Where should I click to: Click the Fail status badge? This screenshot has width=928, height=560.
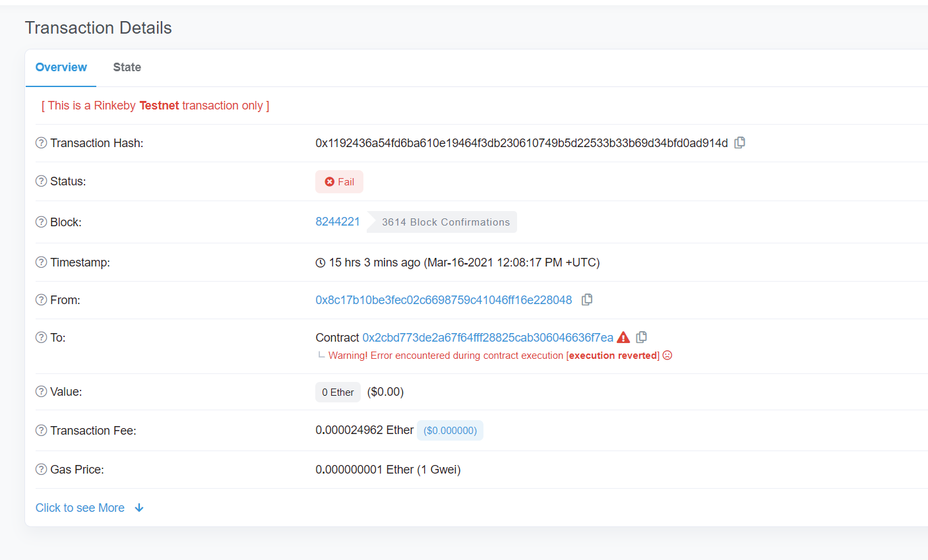coord(339,181)
